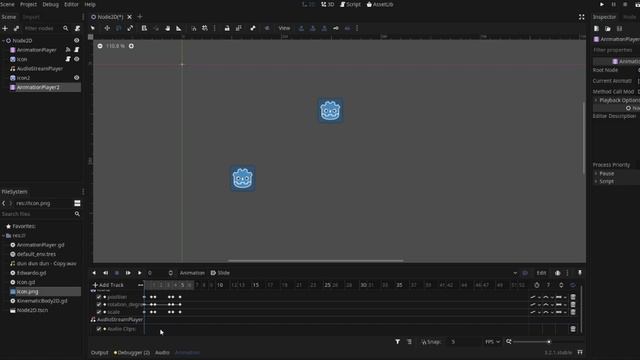Open the AssetLib workspace
Screen dimensions: 640x360
tap(380, 4)
